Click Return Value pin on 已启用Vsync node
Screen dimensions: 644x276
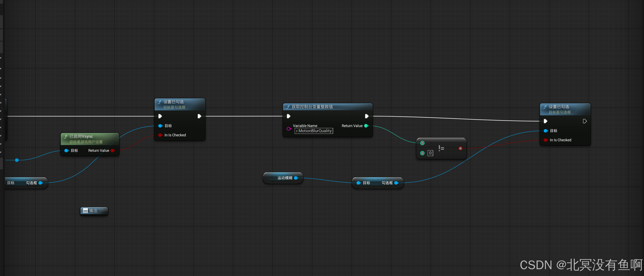pyautogui.click(x=113, y=151)
